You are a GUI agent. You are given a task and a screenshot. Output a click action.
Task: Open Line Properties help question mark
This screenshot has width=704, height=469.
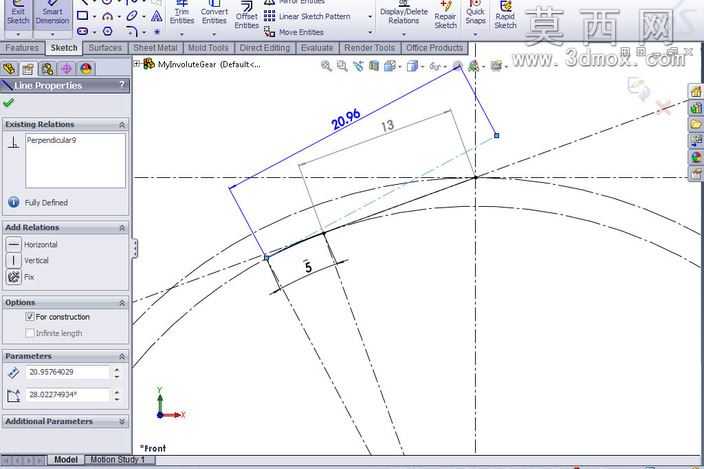pos(122,84)
